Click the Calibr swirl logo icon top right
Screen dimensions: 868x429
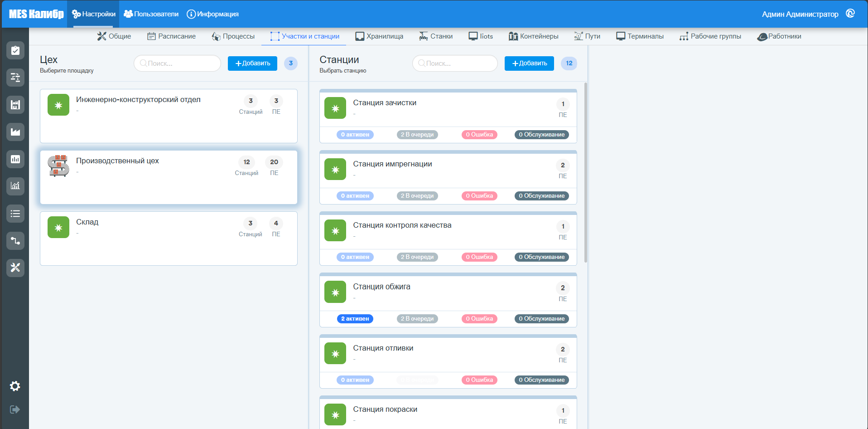pos(850,14)
